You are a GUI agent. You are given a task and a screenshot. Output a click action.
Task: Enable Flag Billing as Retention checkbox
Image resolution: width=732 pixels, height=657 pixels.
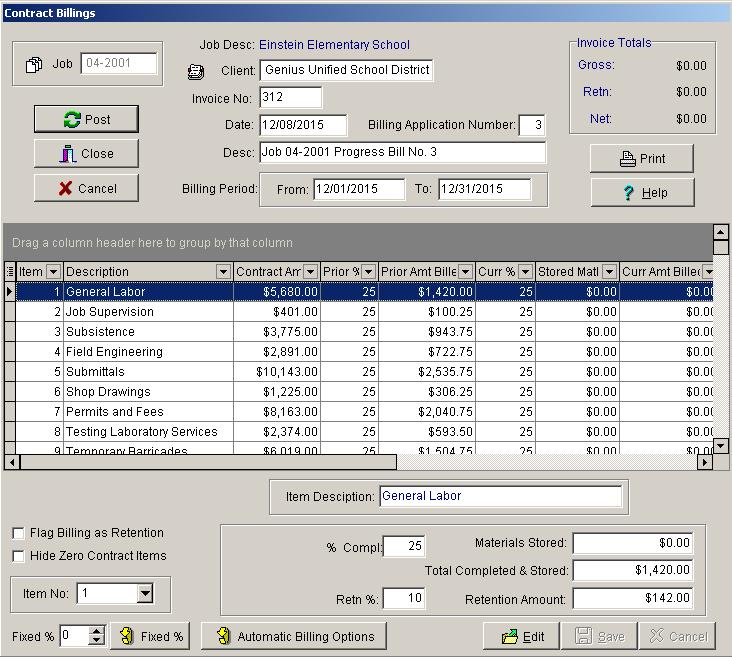[x=19, y=533]
